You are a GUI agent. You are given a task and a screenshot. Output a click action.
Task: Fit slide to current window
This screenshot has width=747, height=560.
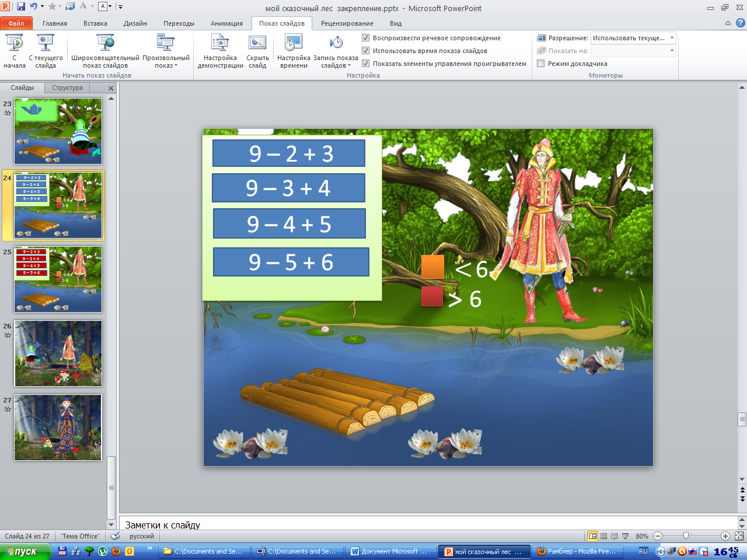click(739, 536)
